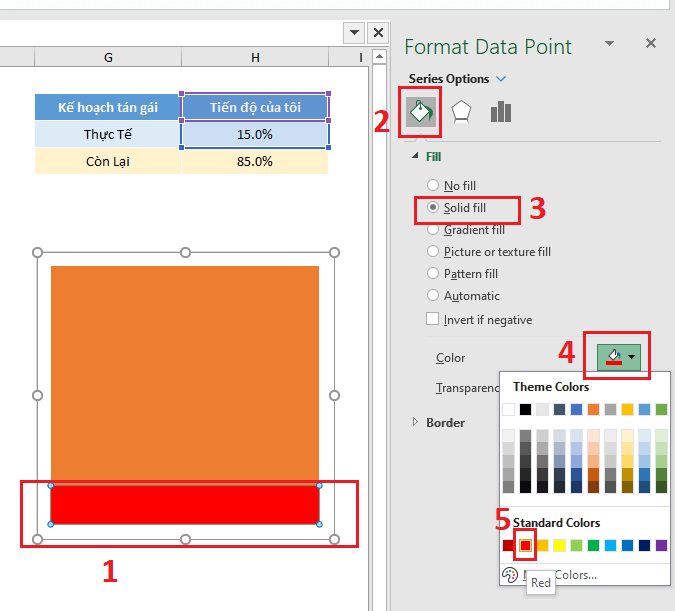Select column H header

255,57
